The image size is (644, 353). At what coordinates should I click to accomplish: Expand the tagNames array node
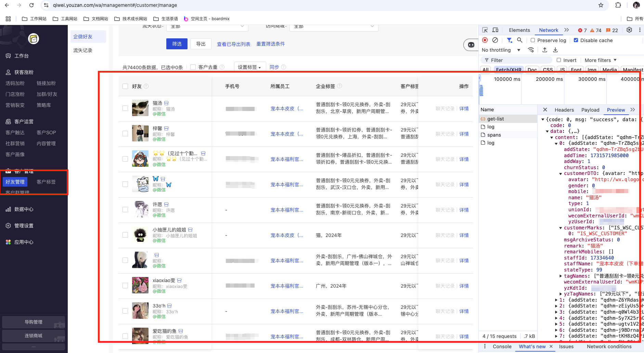(561, 276)
